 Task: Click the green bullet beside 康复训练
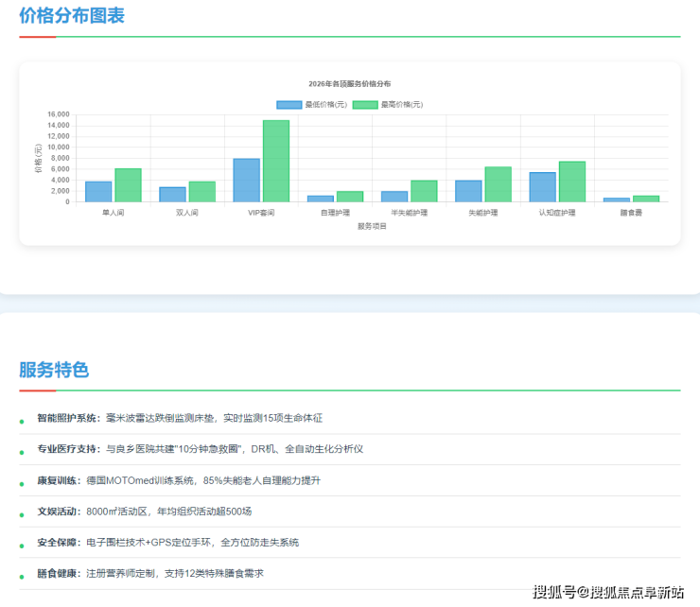click(22, 483)
